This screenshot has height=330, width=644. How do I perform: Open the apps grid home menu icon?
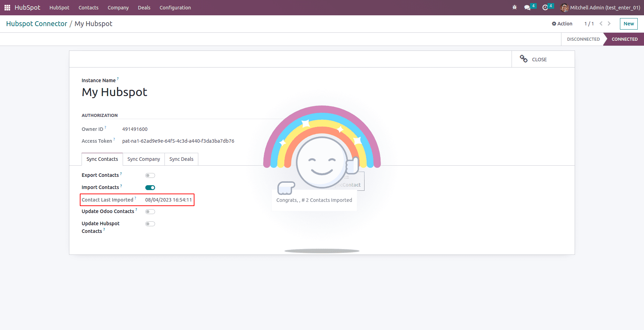[7, 7]
